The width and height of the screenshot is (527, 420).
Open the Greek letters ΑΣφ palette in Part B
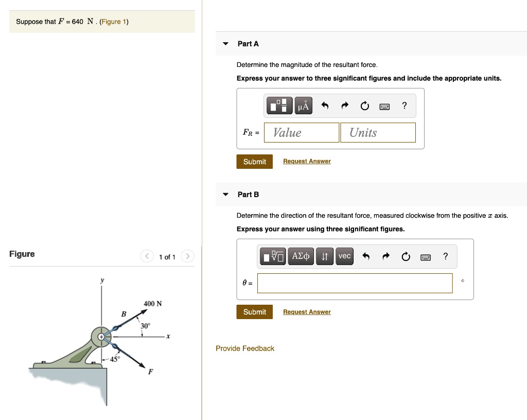(x=301, y=256)
